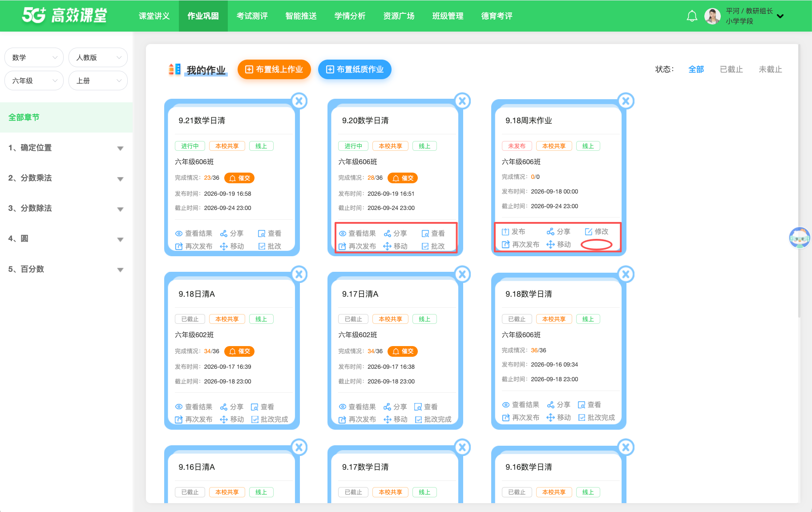This screenshot has height=512, width=812.
Task: Click 批改完成 on the 9.18数学日清 card
Action: click(x=597, y=418)
